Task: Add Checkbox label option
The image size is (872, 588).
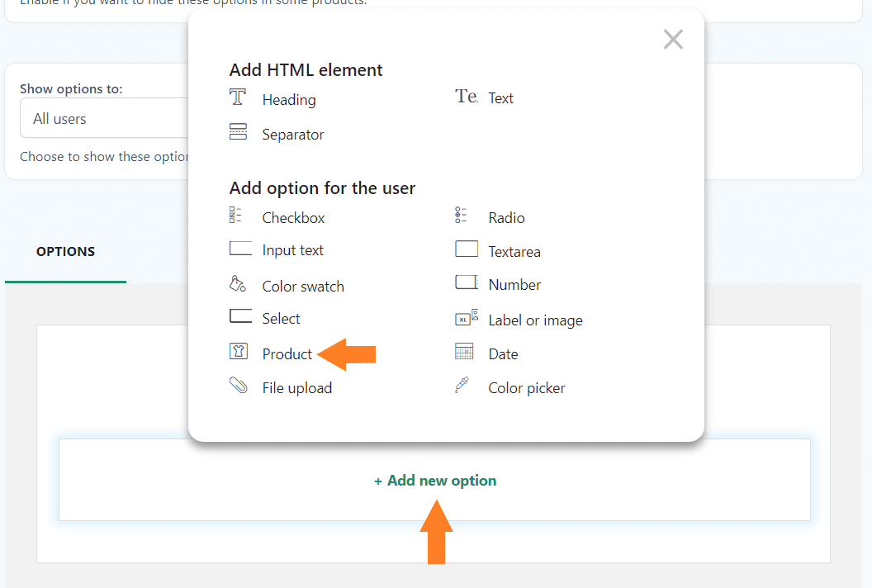Action: pos(294,217)
